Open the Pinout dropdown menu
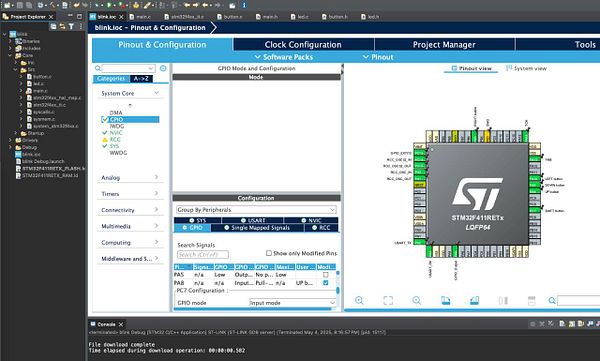Image resolution: width=600 pixels, height=361 pixels. point(378,57)
